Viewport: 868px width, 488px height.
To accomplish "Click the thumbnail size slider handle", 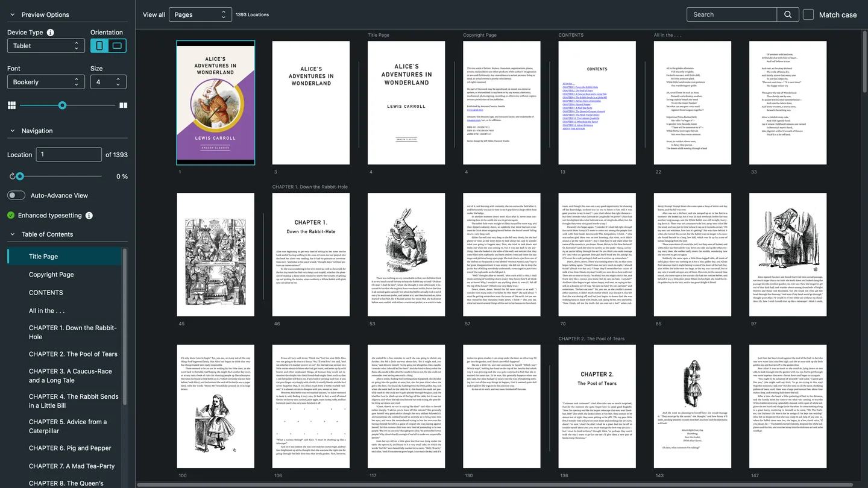I will coord(62,105).
